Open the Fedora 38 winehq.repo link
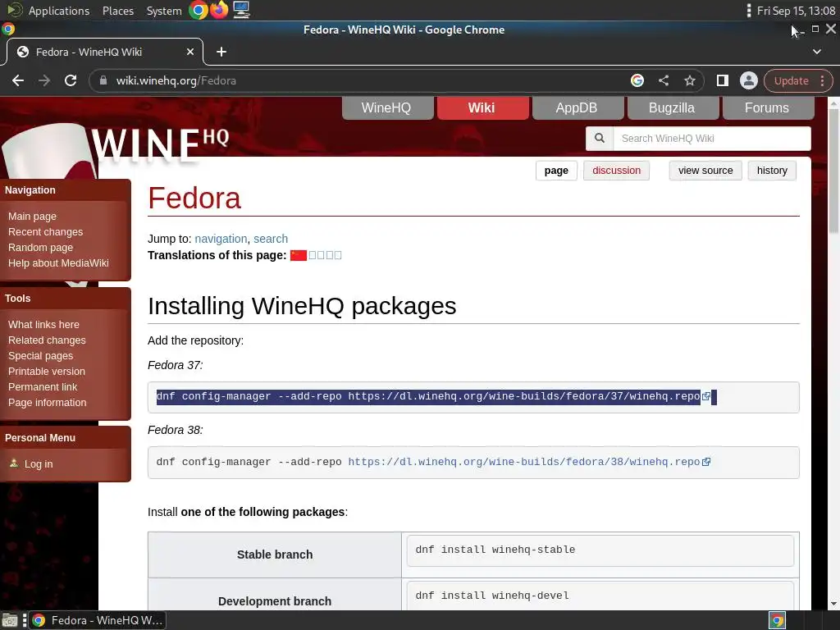The height and width of the screenshot is (630, 840). pos(524,462)
